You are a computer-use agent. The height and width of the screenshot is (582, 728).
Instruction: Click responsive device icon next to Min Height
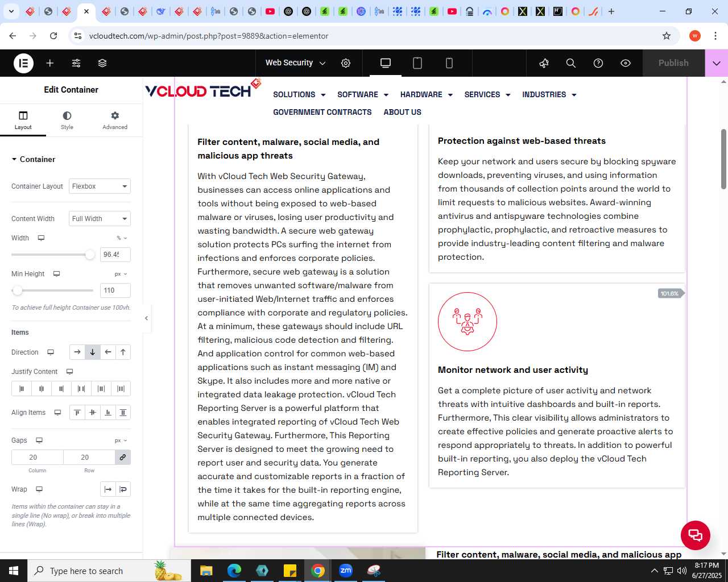tap(56, 274)
